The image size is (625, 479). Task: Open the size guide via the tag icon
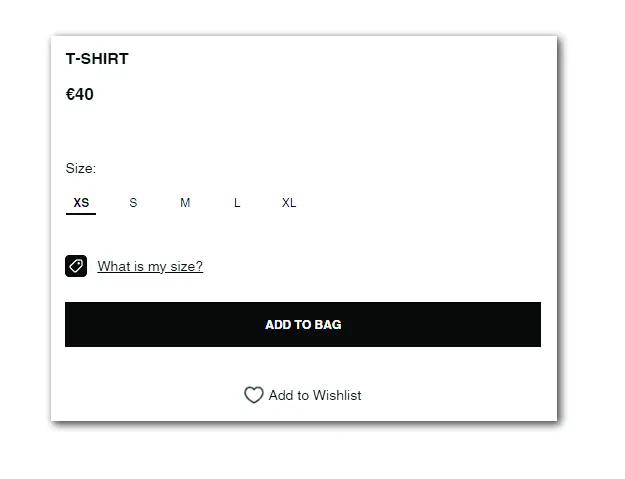coord(76,266)
